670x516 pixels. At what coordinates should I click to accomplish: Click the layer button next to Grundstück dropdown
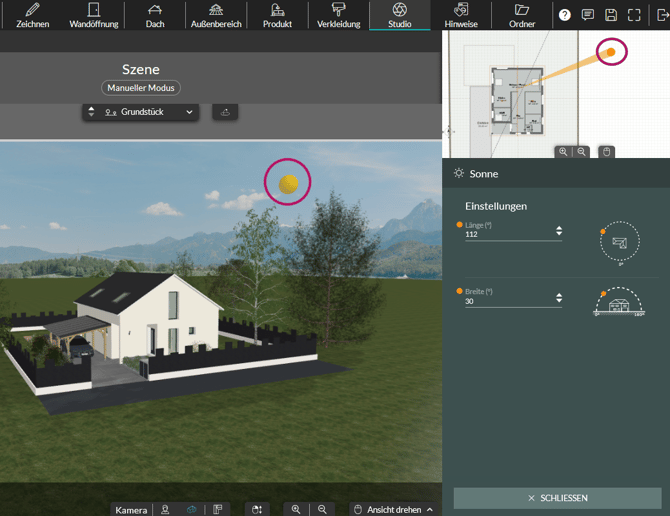(225, 112)
